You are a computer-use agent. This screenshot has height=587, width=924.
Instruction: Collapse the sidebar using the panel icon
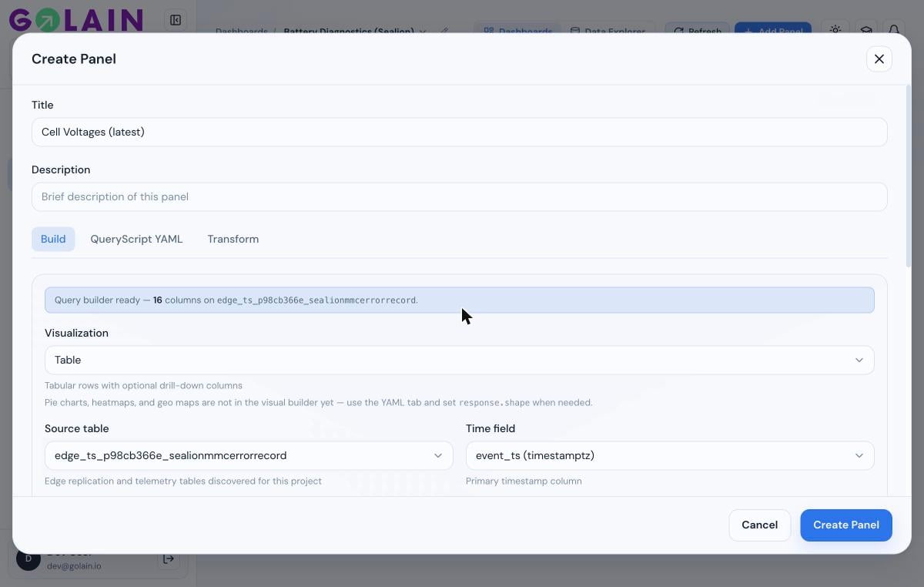(x=176, y=20)
